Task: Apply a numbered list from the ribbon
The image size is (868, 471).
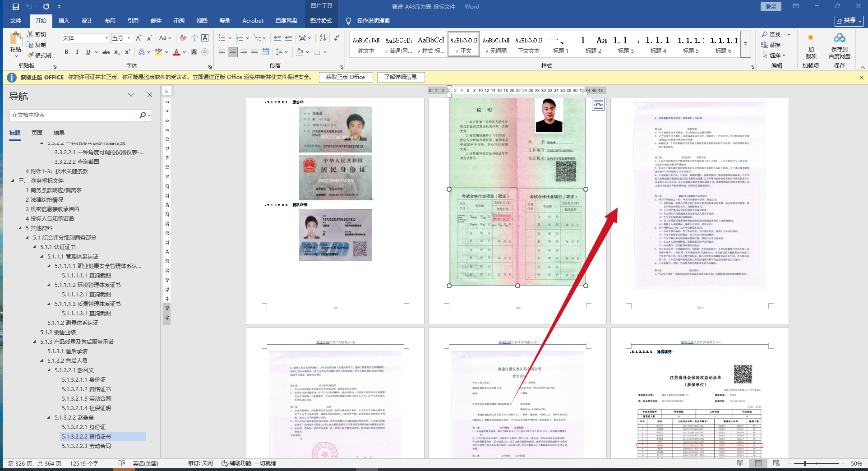Action: tap(240, 38)
